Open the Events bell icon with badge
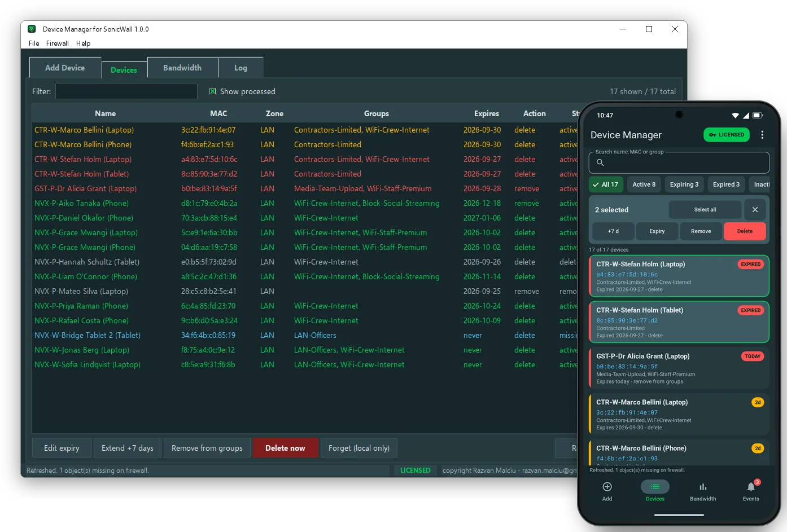 coord(751,486)
